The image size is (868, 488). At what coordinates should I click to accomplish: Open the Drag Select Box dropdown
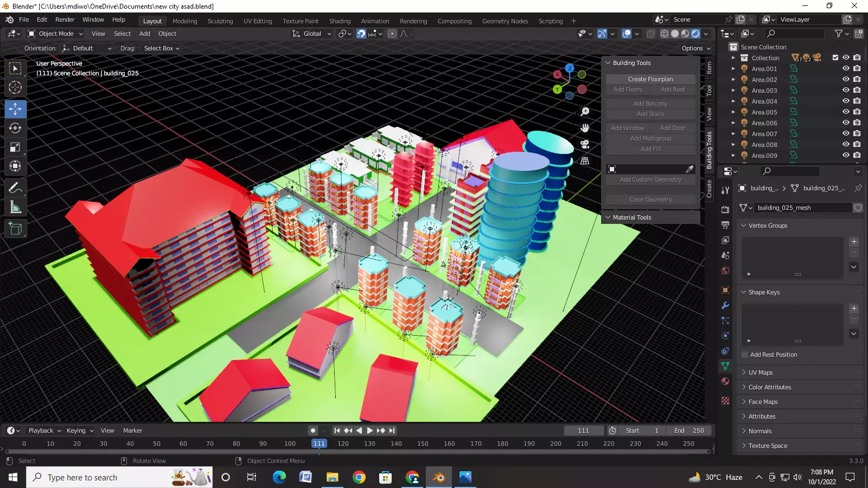(x=161, y=48)
